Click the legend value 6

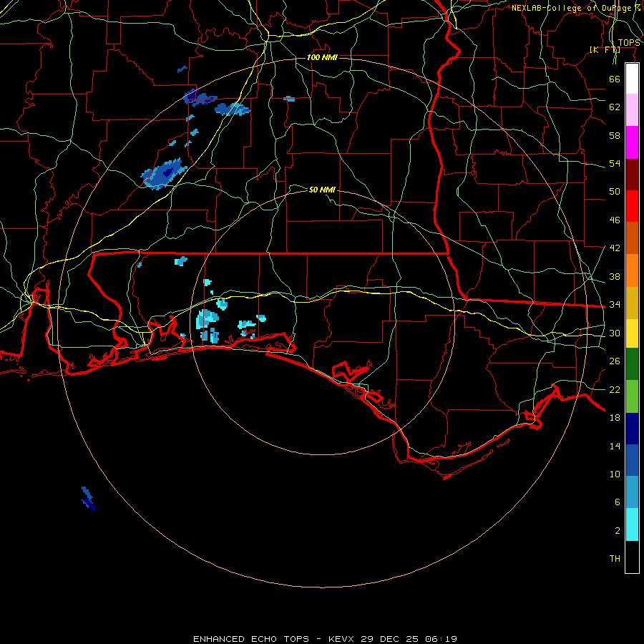coord(618,502)
